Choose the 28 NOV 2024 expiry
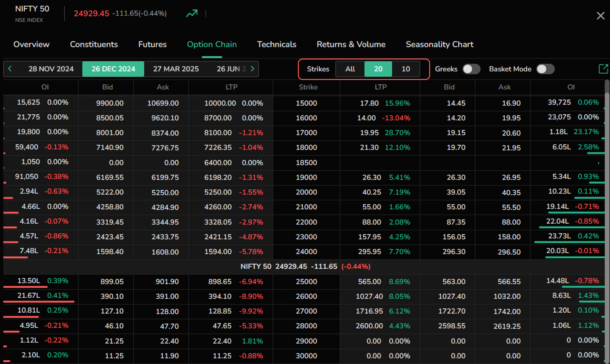Image resolution: width=610 pixels, height=364 pixels. tap(51, 69)
